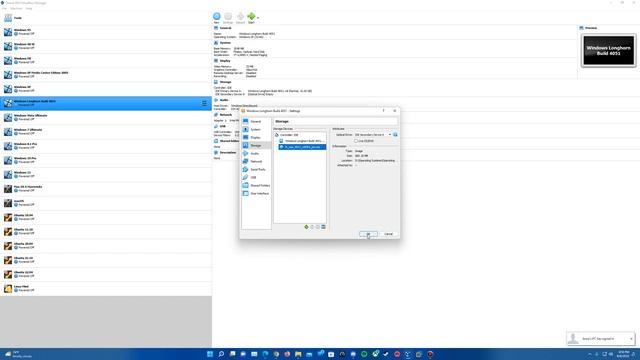
Task: Click the Search icon on taskbar
Action: [221, 354]
